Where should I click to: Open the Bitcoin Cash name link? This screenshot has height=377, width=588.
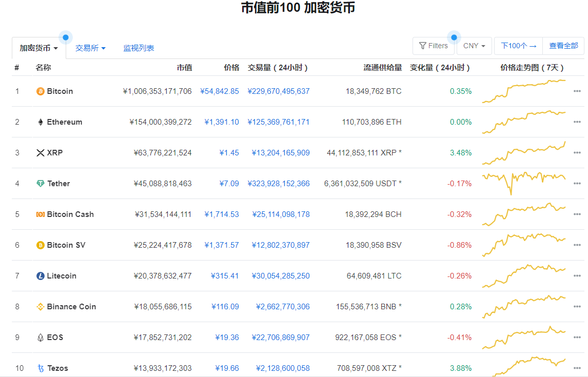pyautogui.click(x=70, y=214)
